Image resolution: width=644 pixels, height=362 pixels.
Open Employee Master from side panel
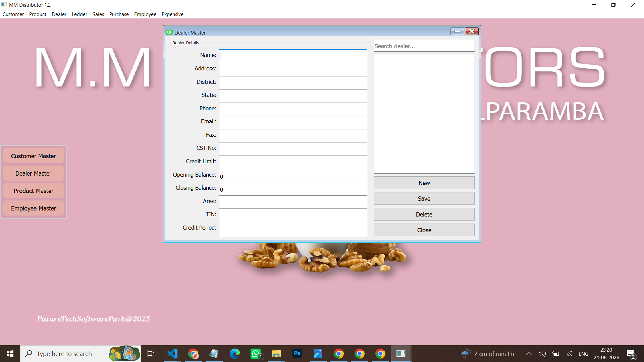tap(34, 208)
